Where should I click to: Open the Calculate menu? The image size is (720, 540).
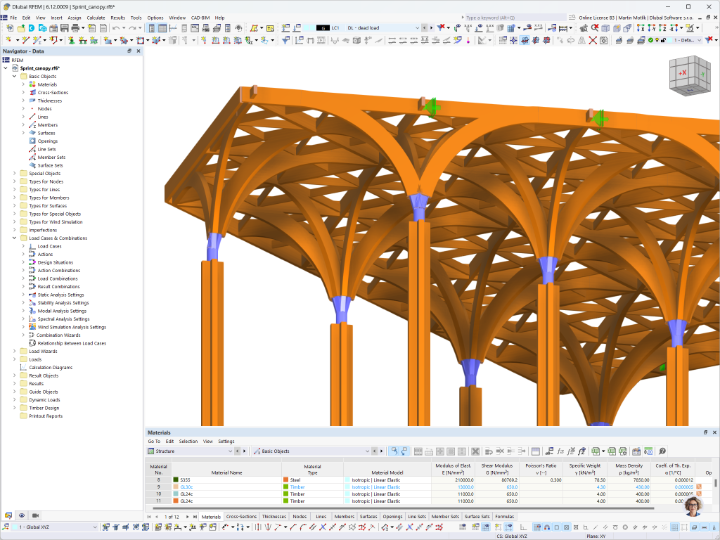[96, 18]
